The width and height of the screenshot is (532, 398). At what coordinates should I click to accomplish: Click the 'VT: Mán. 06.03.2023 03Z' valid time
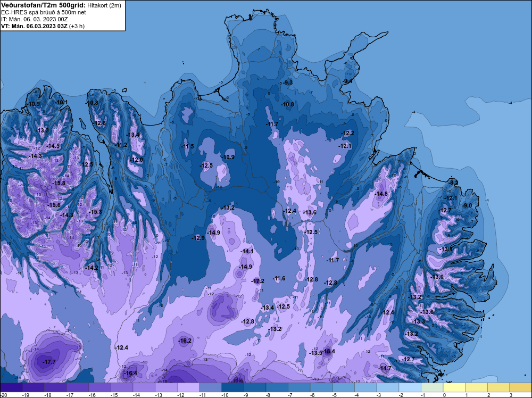tap(34, 26)
